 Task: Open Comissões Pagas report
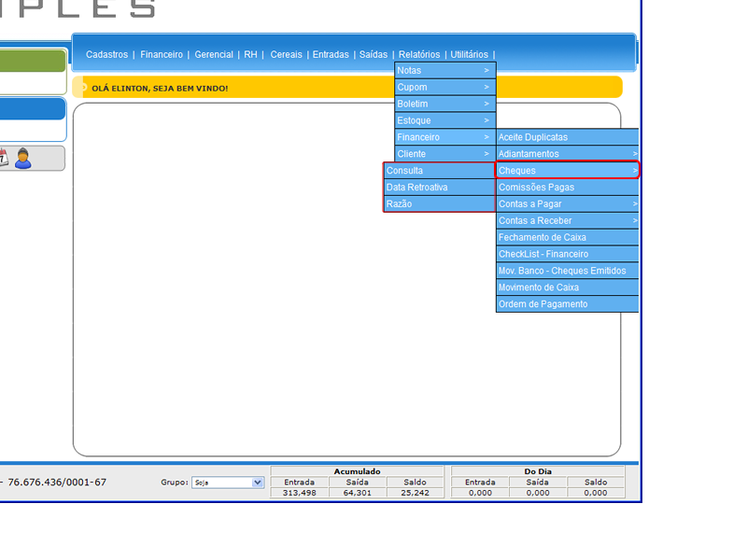568,188
